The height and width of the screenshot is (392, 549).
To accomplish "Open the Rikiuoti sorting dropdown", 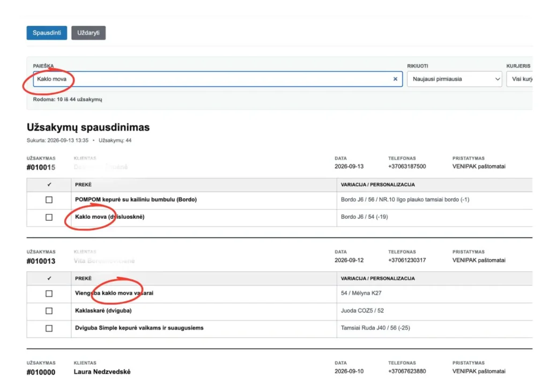I will pos(455,79).
